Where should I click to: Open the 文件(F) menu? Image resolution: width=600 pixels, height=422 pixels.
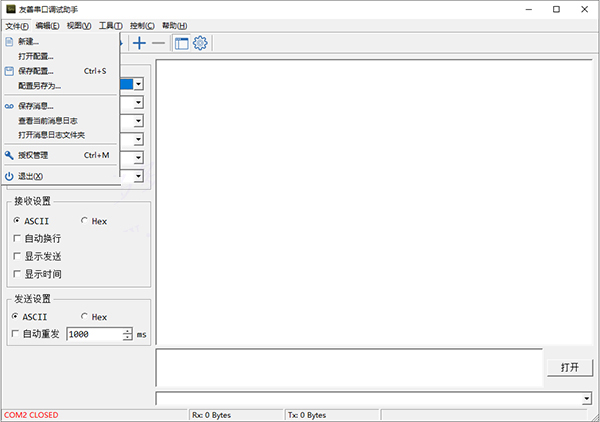click(17, 26)
